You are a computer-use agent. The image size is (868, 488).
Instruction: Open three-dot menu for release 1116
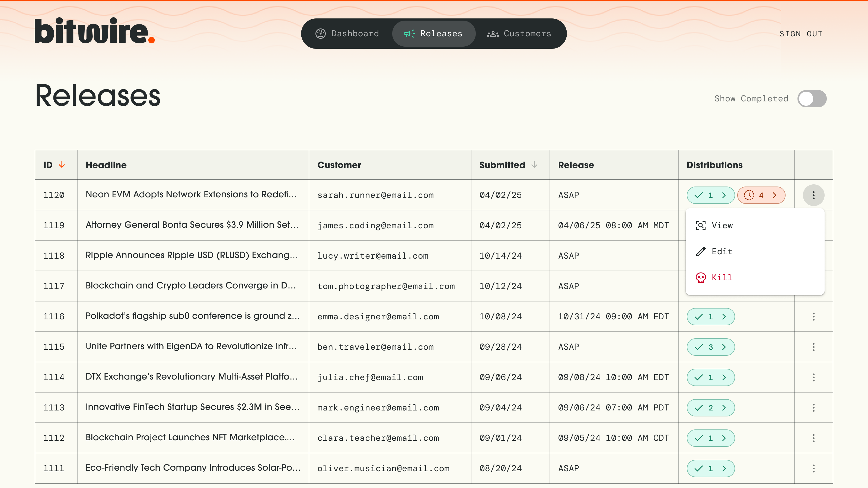[x=813, y=317]
